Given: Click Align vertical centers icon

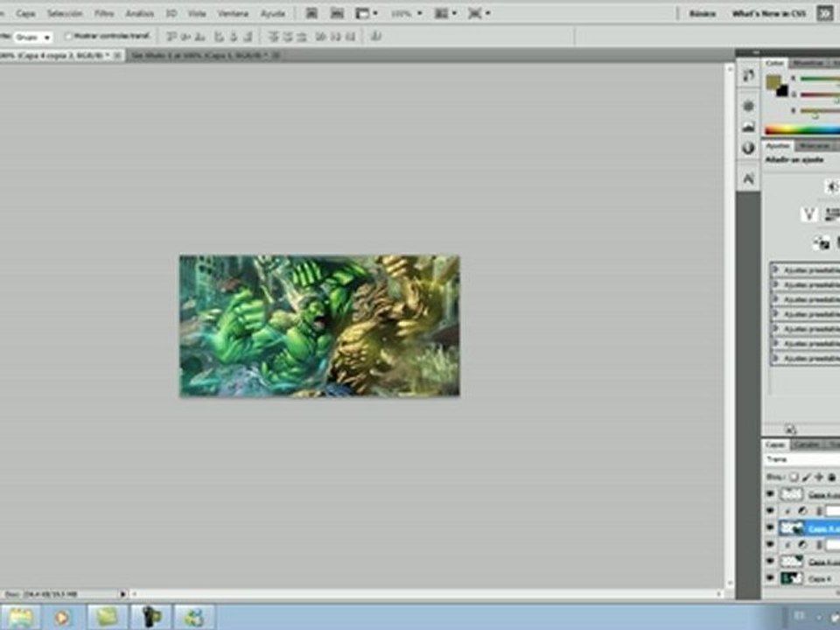Looking at the screenshot, I should (185, 37).
